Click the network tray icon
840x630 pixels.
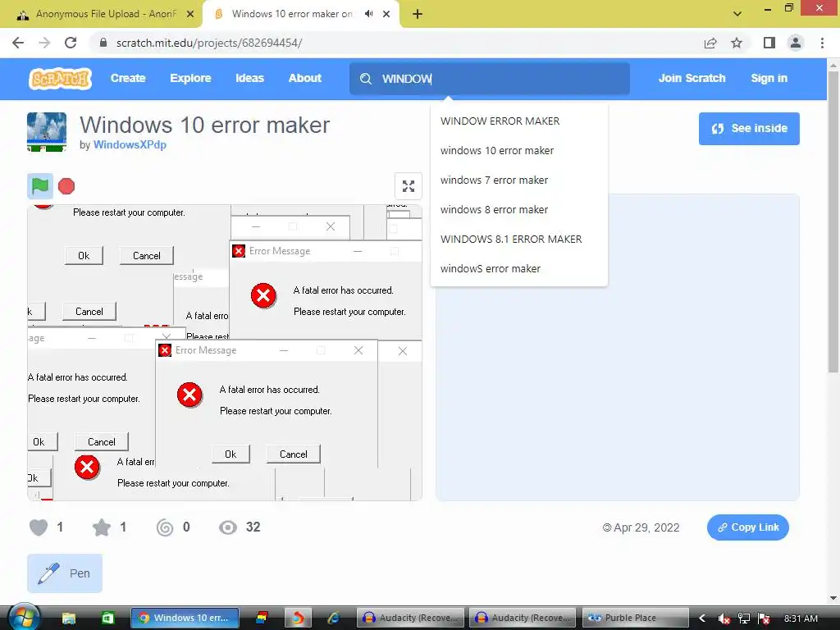point(743,619)
